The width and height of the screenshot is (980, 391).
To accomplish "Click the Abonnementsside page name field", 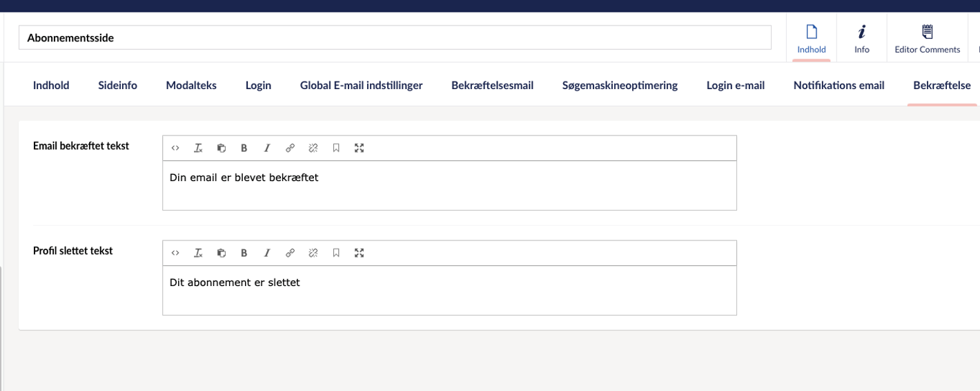I will click(x=395, y=38).
